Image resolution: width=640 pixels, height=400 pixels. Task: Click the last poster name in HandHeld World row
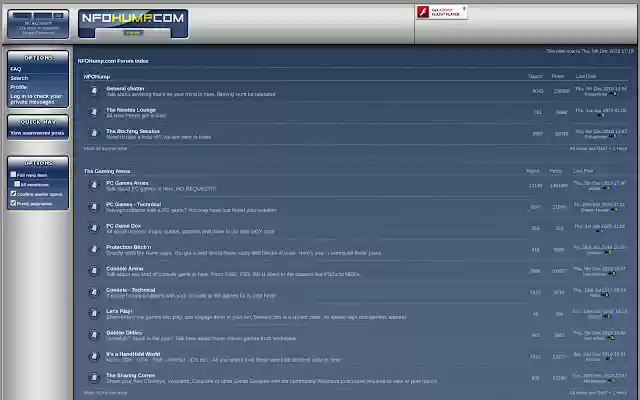pyautogui.click(x=593, y=360)
